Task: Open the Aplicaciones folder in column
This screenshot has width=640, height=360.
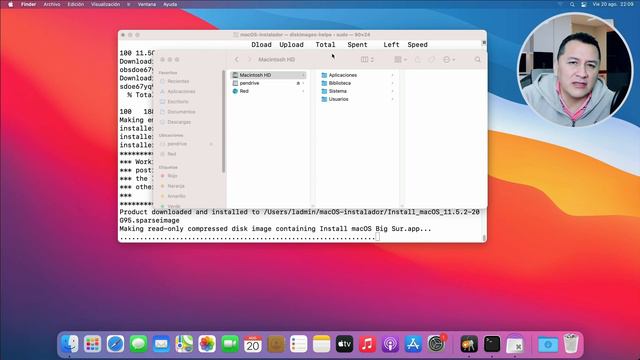Action: (x=358, y=75)
